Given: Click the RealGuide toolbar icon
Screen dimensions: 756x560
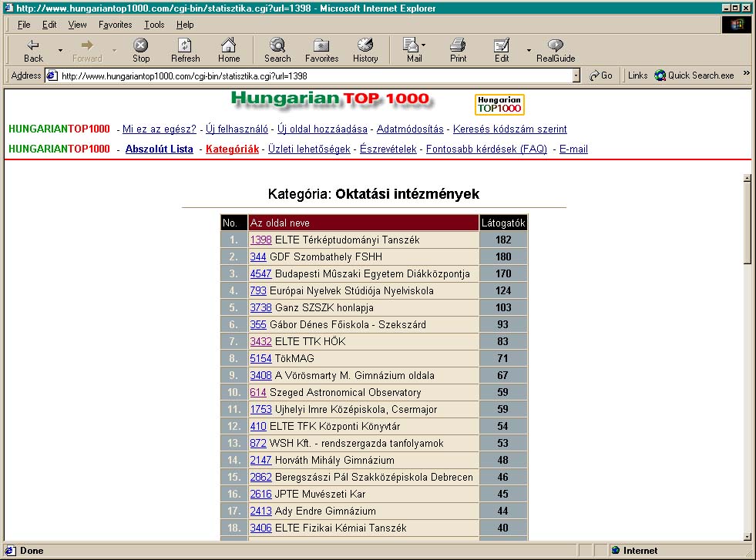Looking at the screenshot, I should [556, 46].
